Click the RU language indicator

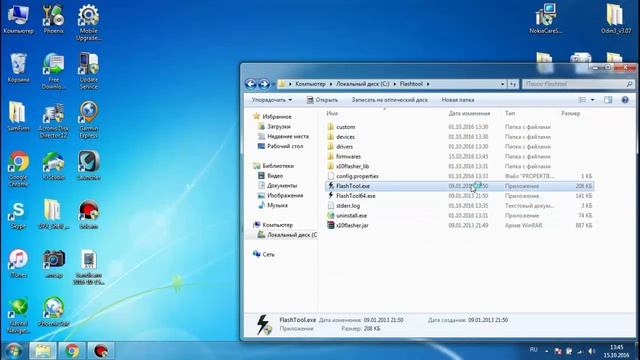533,350
